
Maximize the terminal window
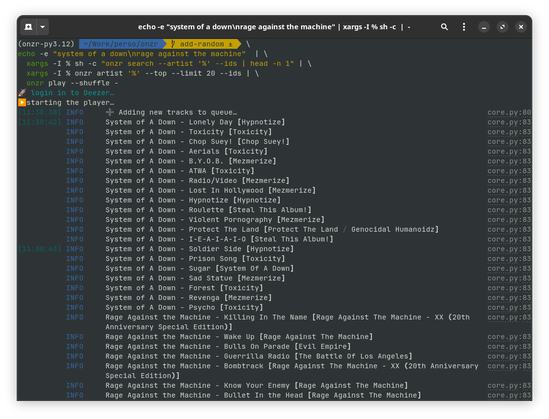(x=502, y=27)
